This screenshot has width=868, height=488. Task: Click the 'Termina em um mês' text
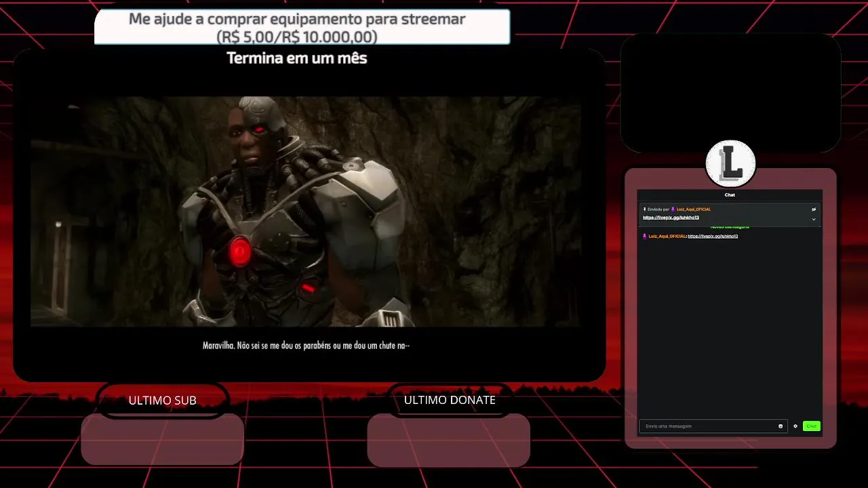(x=297, y=58)
